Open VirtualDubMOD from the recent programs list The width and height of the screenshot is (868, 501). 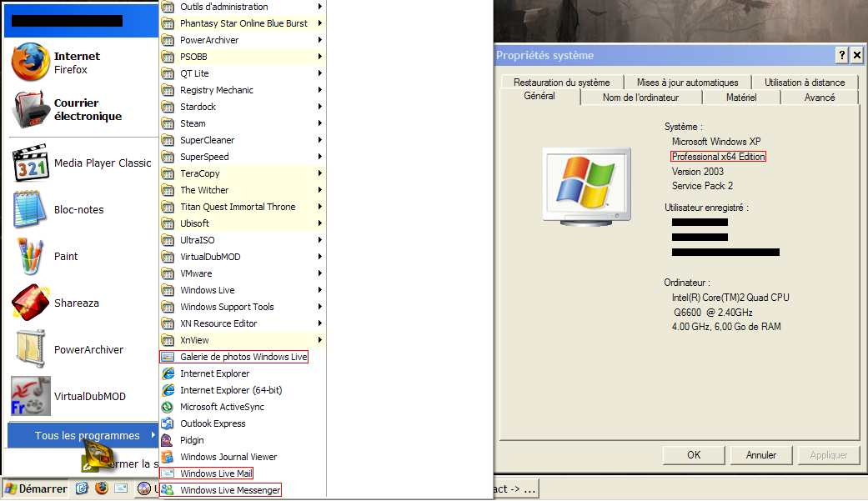coord(83,396)
